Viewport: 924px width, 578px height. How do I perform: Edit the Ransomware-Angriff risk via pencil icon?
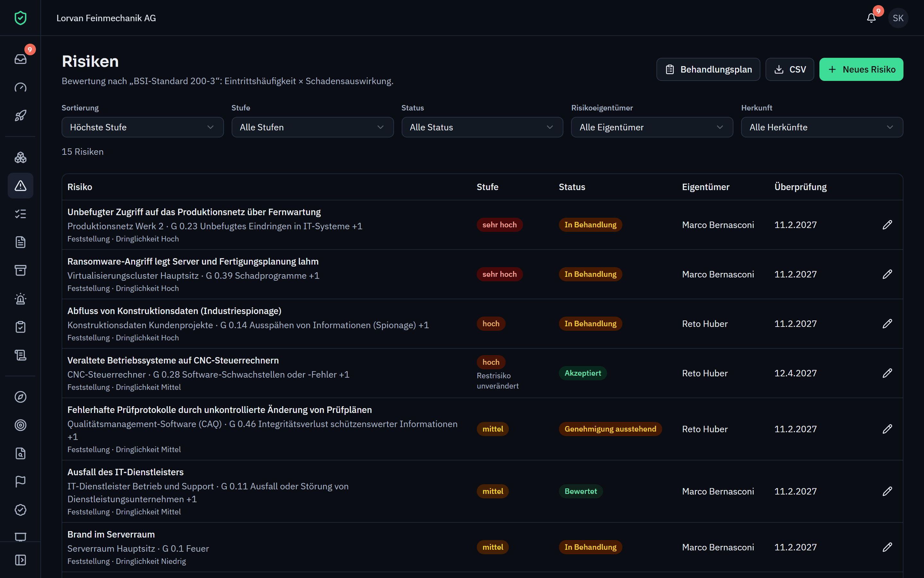pyautogui.click(x=887, y=274)
